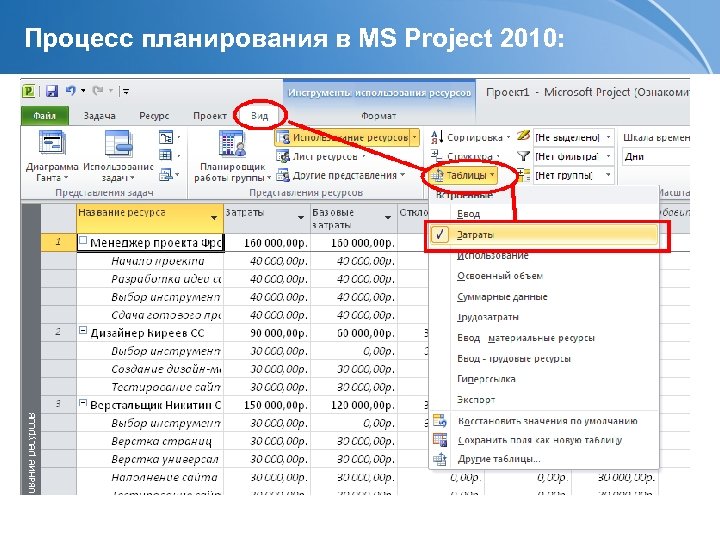Open the Название ресурса column dropdown

pyautogui.click(x=214, y=218)
